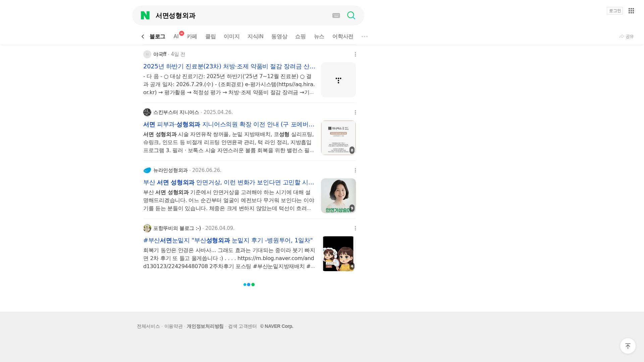The height and width of the screenshot is (362, 644).
Task: Open the 지식iN tab
Action: (256, 37)
